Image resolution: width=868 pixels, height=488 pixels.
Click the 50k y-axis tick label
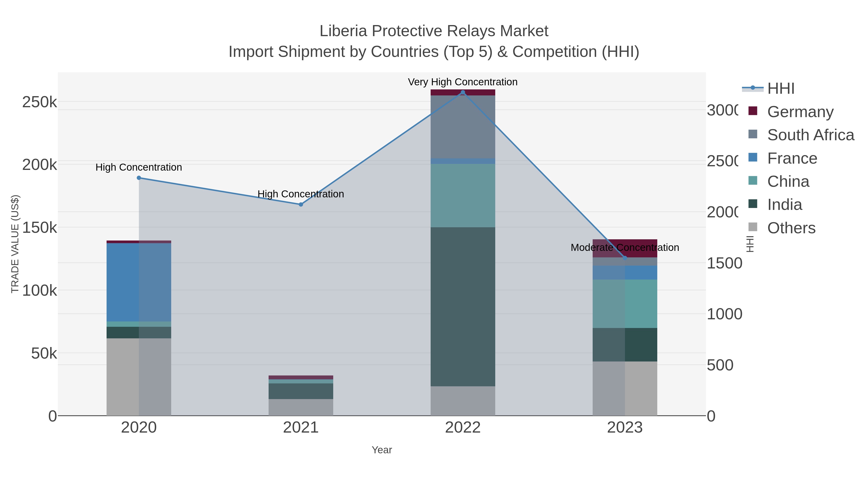tap(44, 353)
